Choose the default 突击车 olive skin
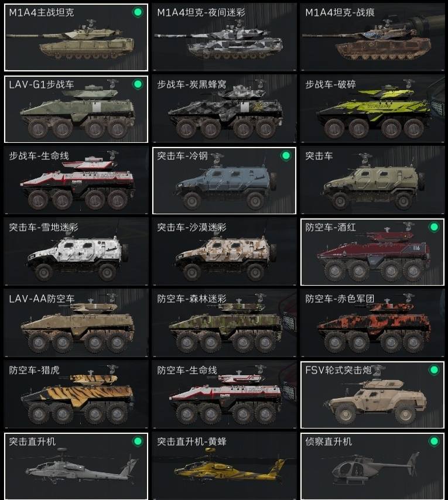Image resolution: width=448 pixels, height=500 pixels. tap(372, 180)
